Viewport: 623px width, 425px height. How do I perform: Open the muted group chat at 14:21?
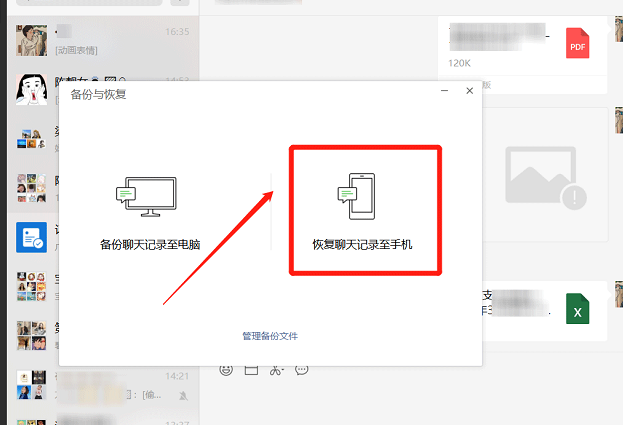pyautogui.click(x=103, y=385)
